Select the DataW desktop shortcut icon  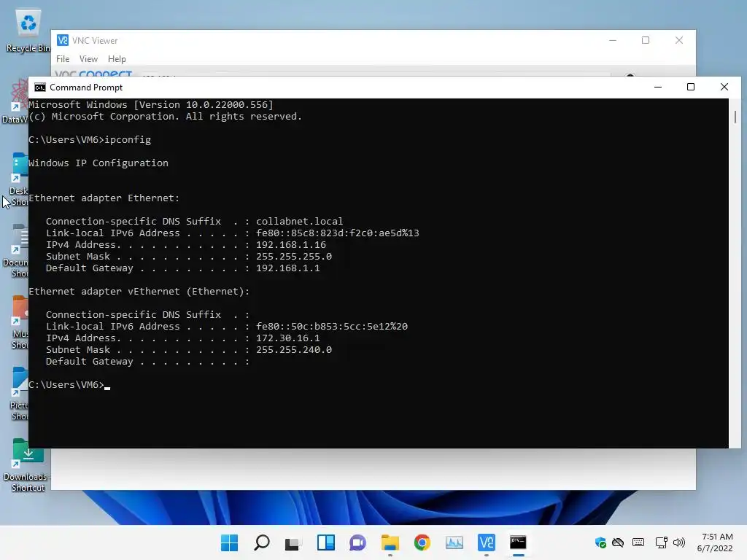(x=16, y=101)
